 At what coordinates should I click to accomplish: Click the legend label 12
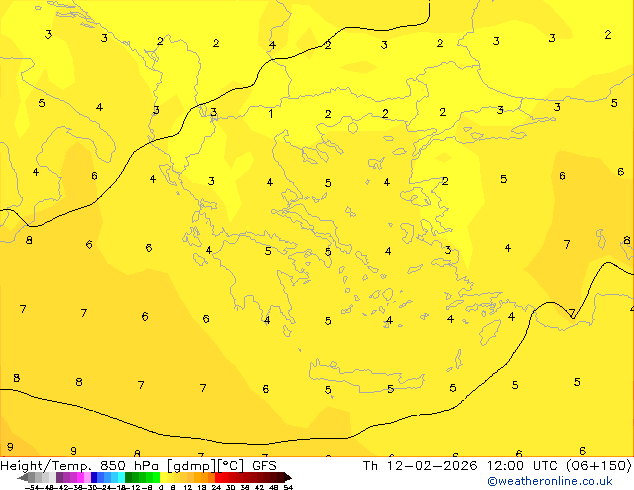(x=188, y=487)
